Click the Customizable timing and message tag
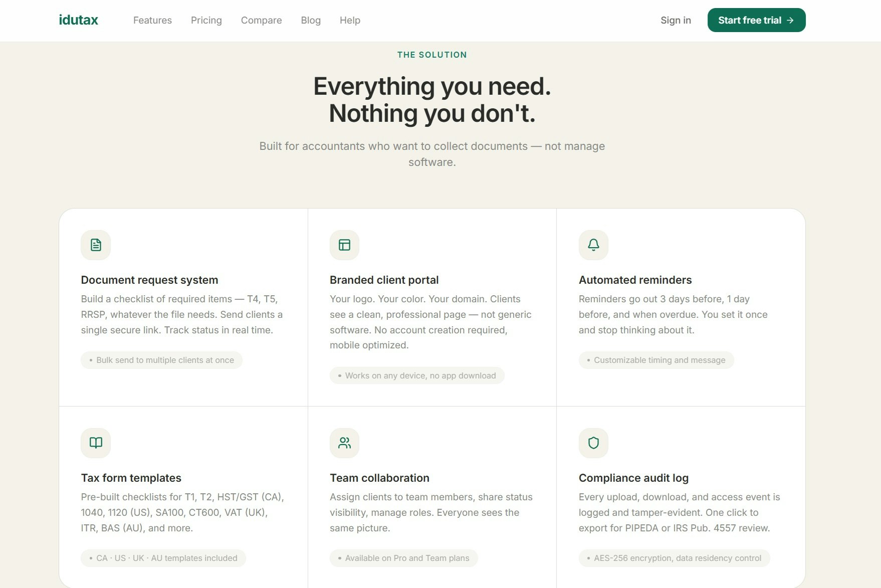The height and width of the screenshot is (588, 881). coord(656,360)
